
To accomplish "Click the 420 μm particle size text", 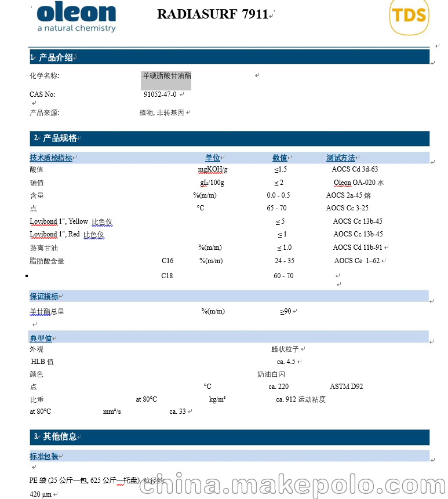I will pyautogui.click(x=41, y=494).
